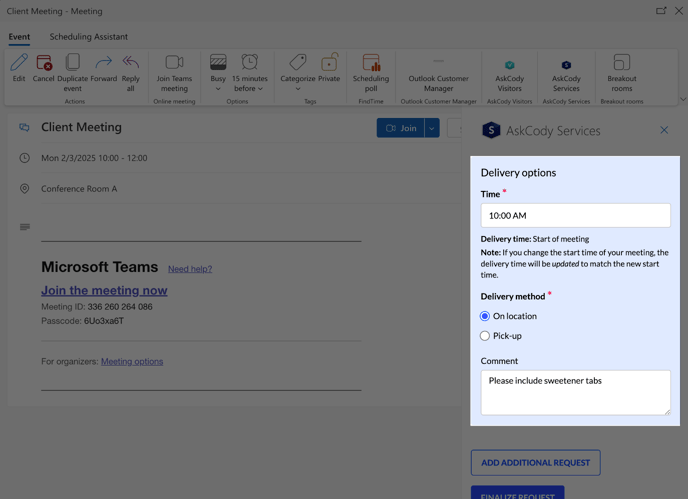Click the AskCody Services panel logo
The width and height of the screenshot is (688, 499).
pos(491,130)
